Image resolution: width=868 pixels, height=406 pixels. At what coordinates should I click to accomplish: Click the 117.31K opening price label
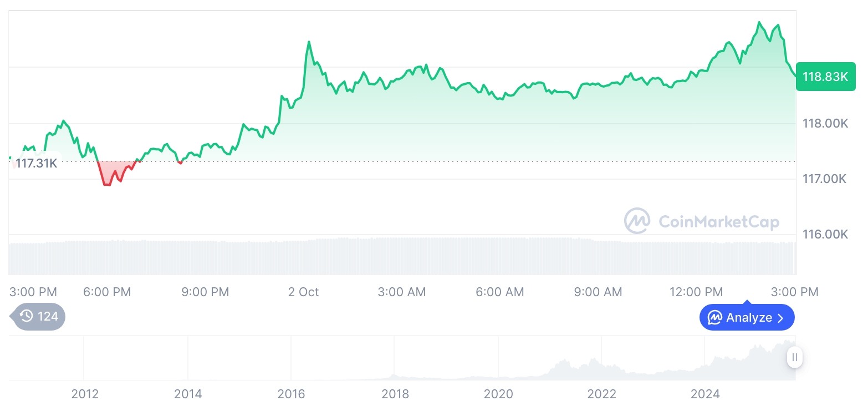[36, 164]
